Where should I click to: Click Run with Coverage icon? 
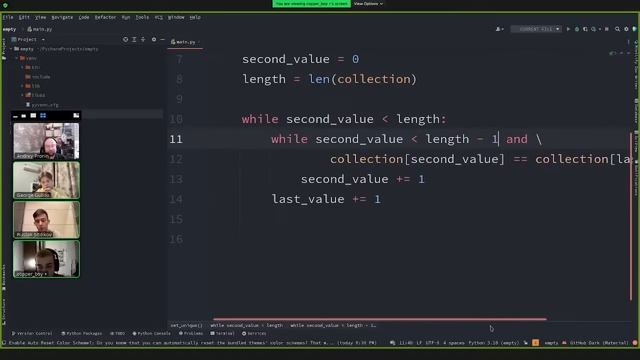pos(585,29)
